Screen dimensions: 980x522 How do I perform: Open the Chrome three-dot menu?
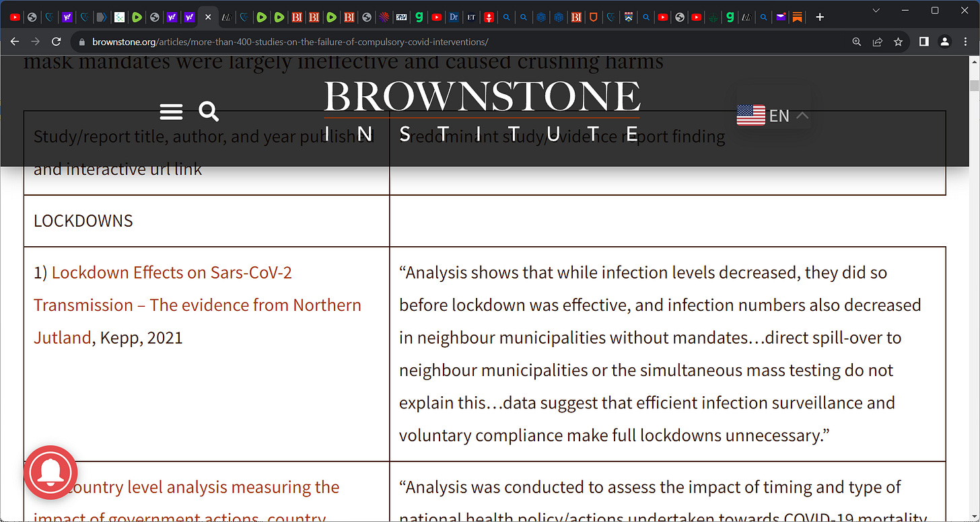(x=965, y=42)
